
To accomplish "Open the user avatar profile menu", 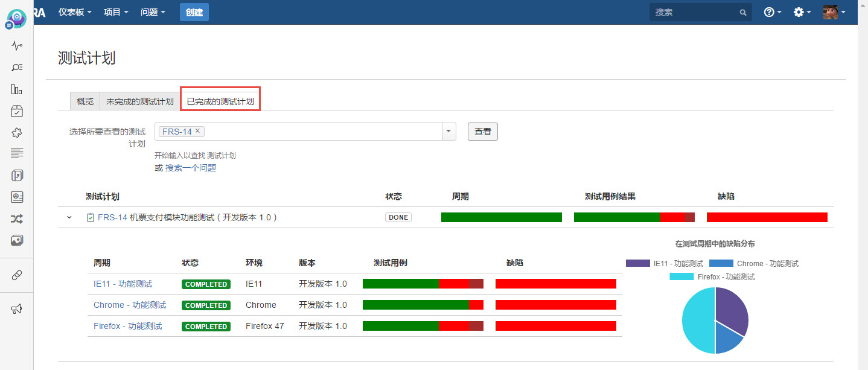I will (x=834, y=12).
